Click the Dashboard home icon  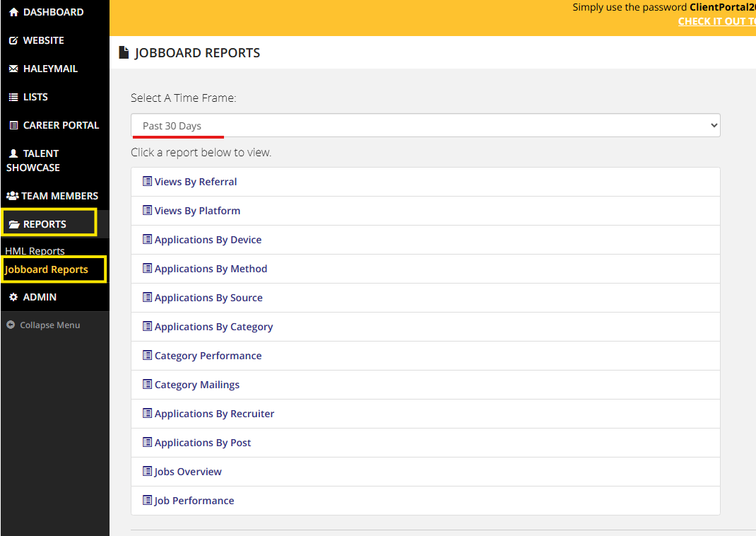(x=13, y=12)
